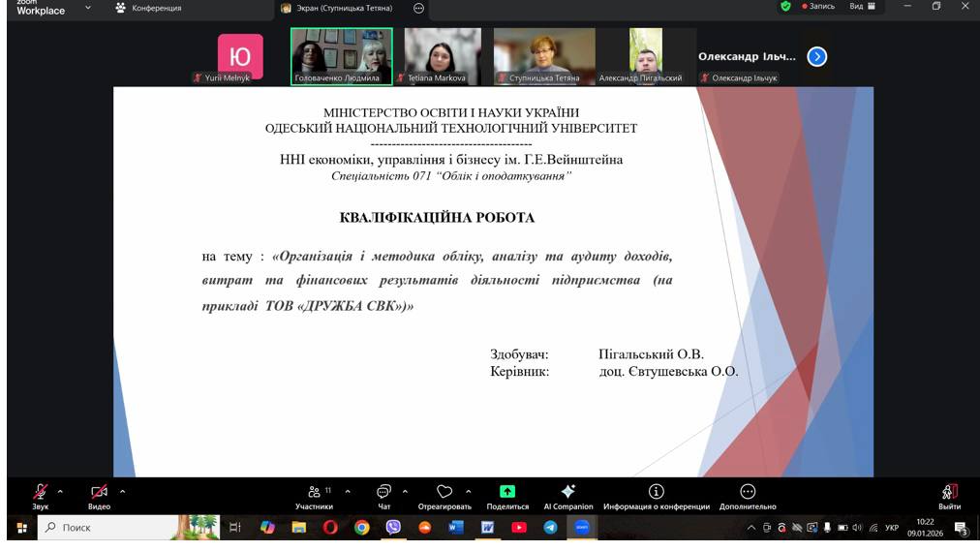Open screen share options ellipsis button
980x551 pixels.
[418, 8]
